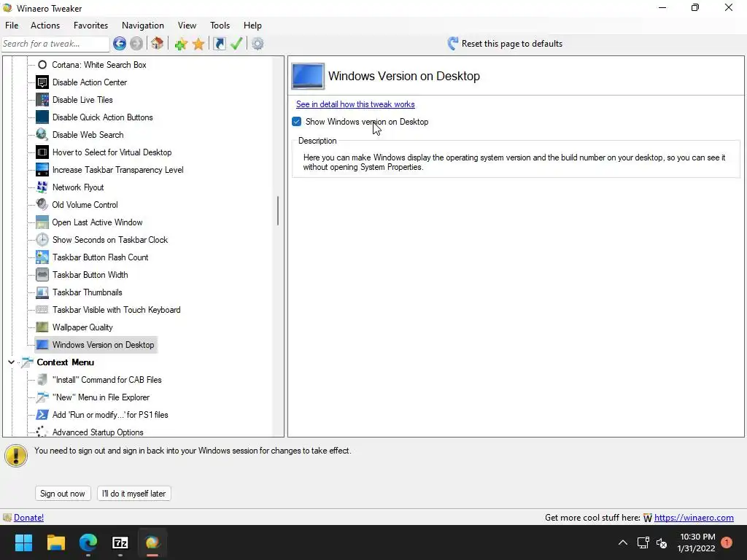Image resolution: width=747 pixels, height=560 pixels.
Task: Open the Favorites star icon in toolbar
Action: (198, 44)
